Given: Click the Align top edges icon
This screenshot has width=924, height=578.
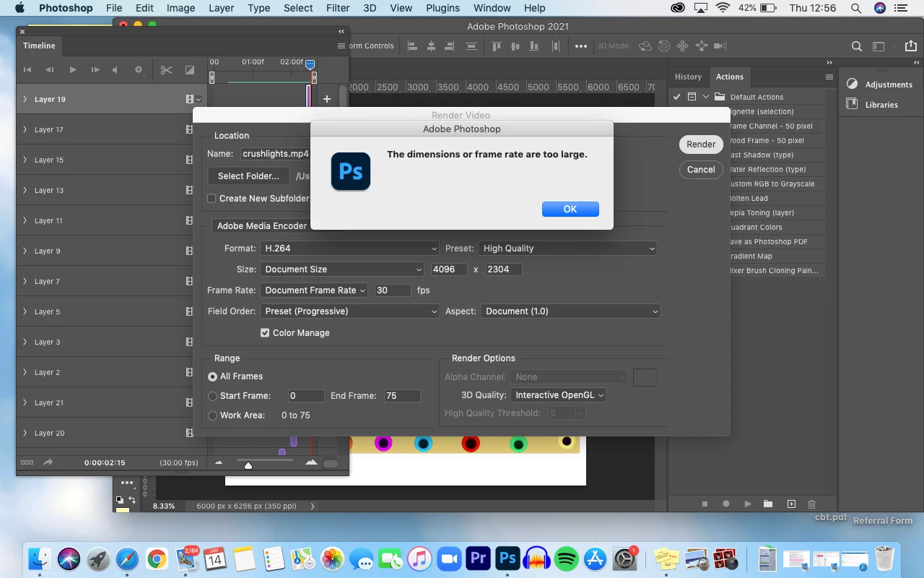Looking at the screenshot, I should (x=497, y=46).
